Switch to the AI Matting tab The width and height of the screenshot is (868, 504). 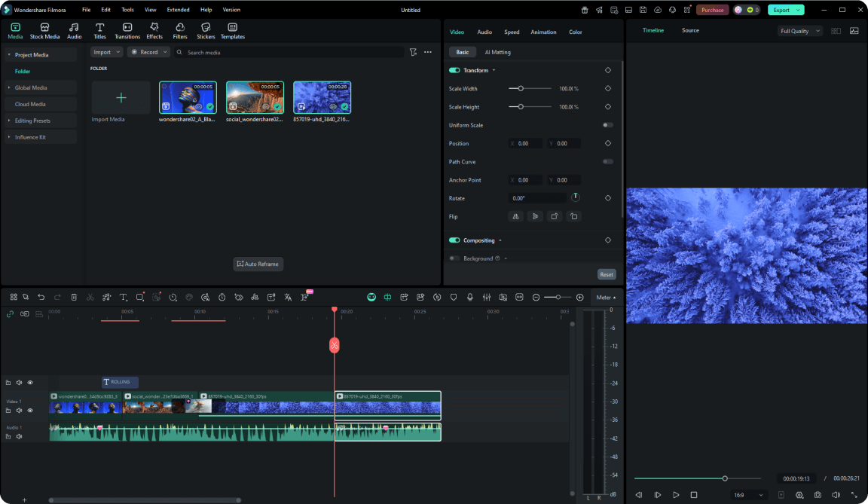497,52
